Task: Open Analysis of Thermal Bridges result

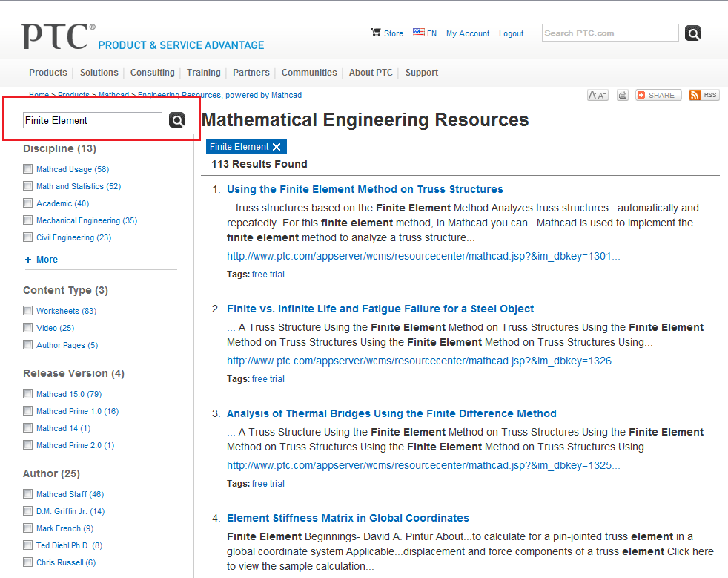Action: tap(391, 413)
